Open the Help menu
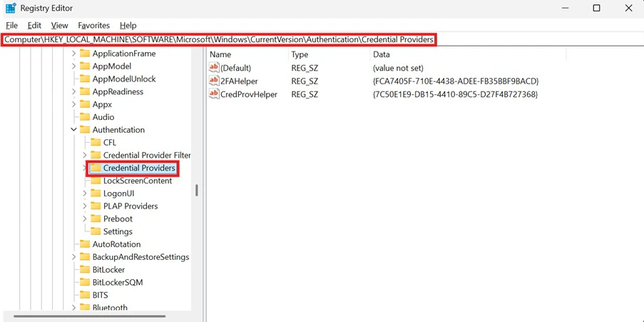644x322 pixels. pyautogui.click(x=128, y=26)
